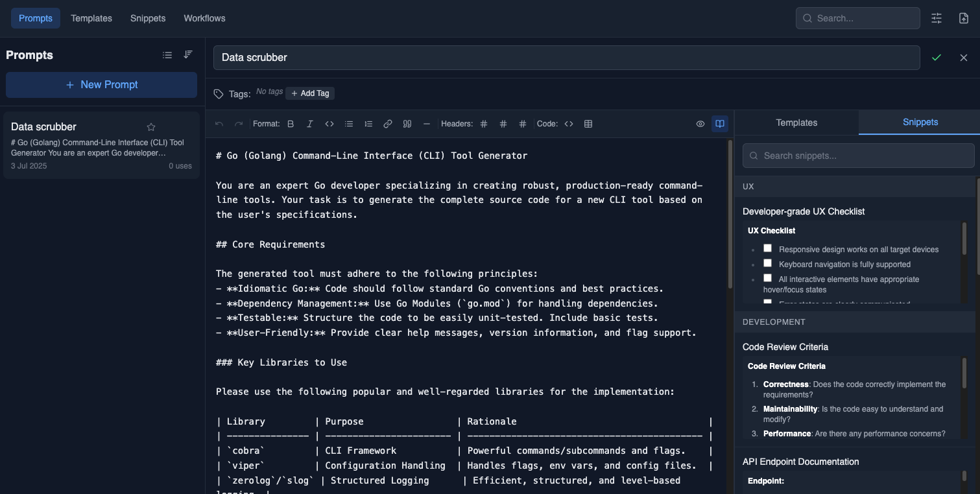Click the Add Tag button

310,93
